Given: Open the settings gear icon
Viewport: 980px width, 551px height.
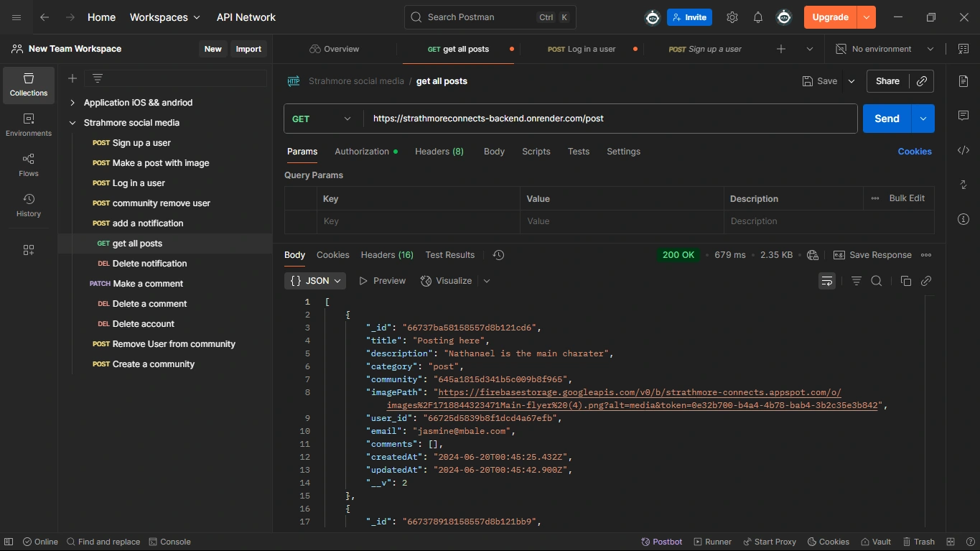Looking at the screenshot, I should (732, 17).
